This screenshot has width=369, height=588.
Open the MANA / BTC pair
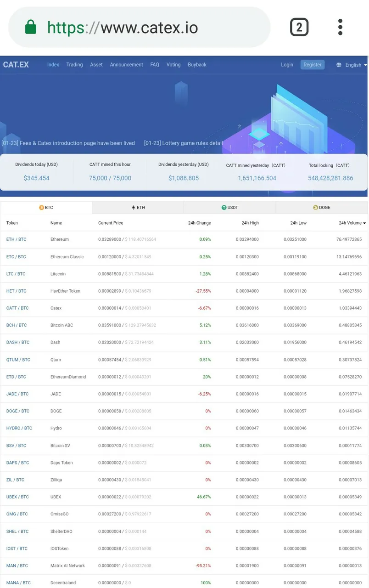coord(18,583)
